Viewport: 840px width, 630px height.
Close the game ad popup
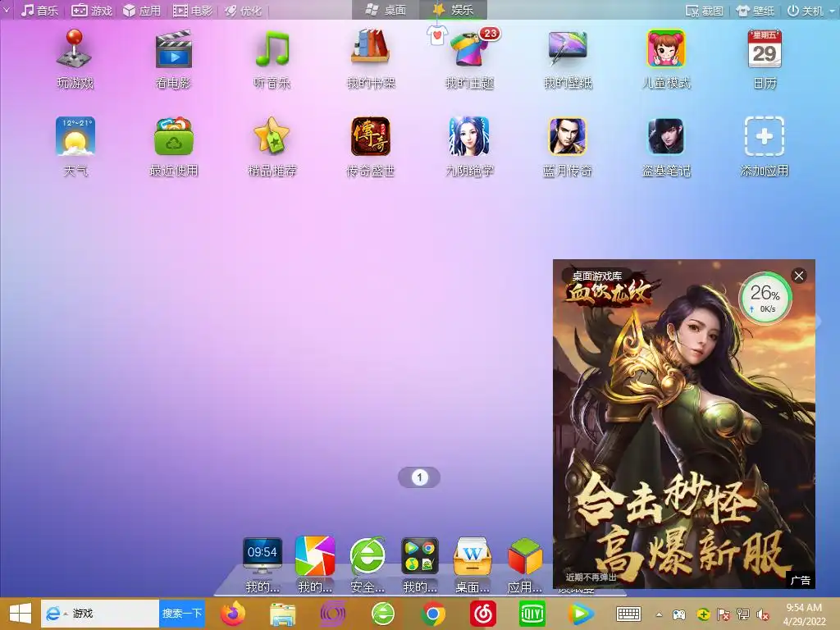[799, 276]
